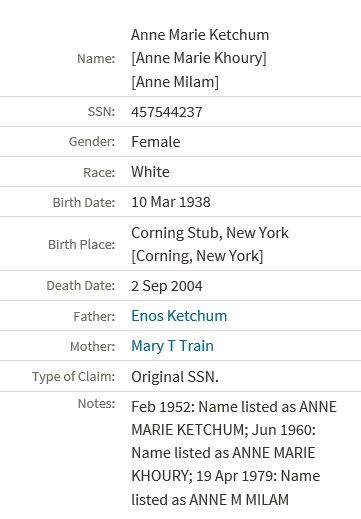
Task: Click the Death Date field label
Action: pos(81,286)
